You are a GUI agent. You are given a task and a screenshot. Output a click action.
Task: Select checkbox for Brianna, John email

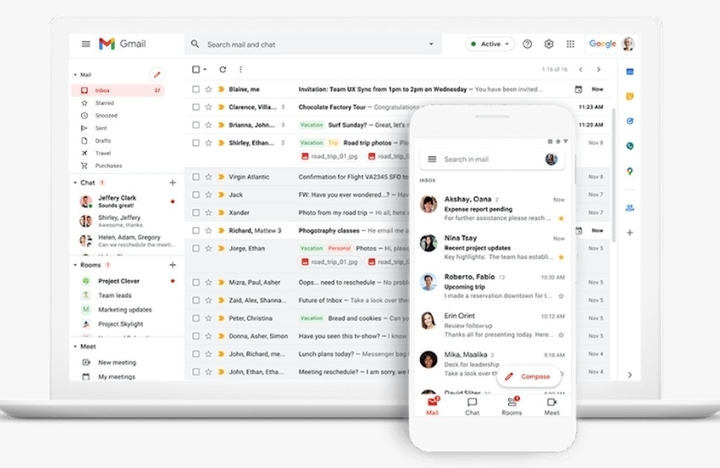pos(196,125)
